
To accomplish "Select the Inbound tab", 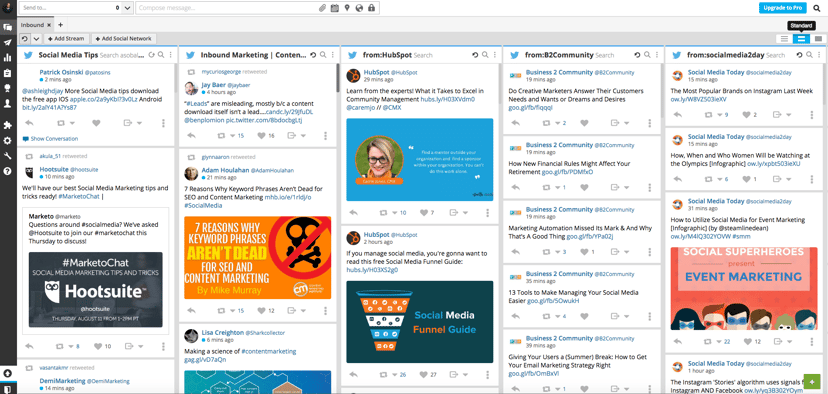I will tap(33, 25).
